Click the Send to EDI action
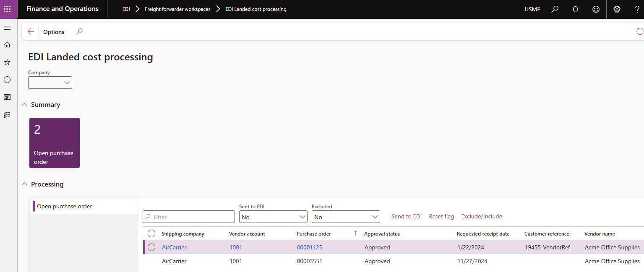Screen dimensions: 644x272 [x=406, y=216]
